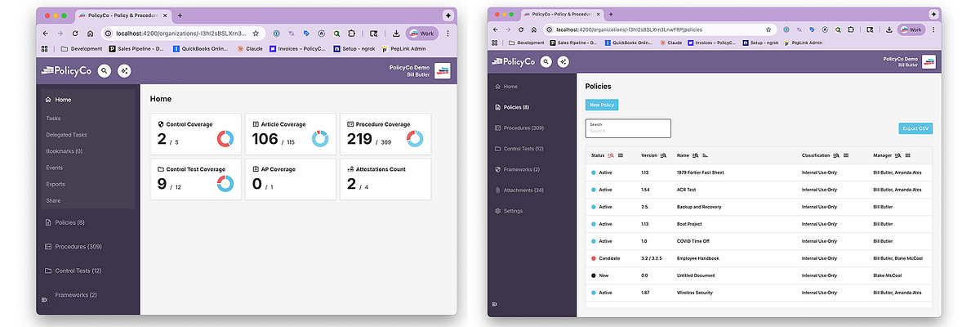980x327 pixels.
Task: Click the search icon in left window header
Action: (x=105, y=71)
